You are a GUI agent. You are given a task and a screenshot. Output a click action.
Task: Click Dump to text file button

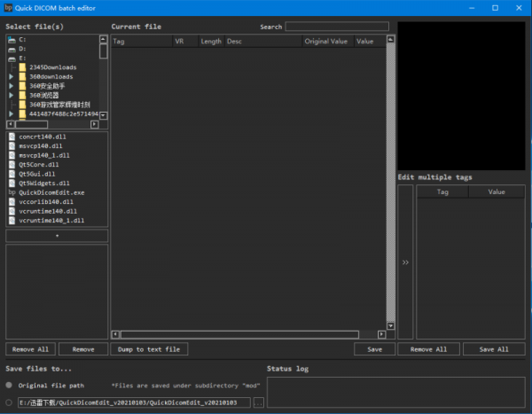(149, 349)
